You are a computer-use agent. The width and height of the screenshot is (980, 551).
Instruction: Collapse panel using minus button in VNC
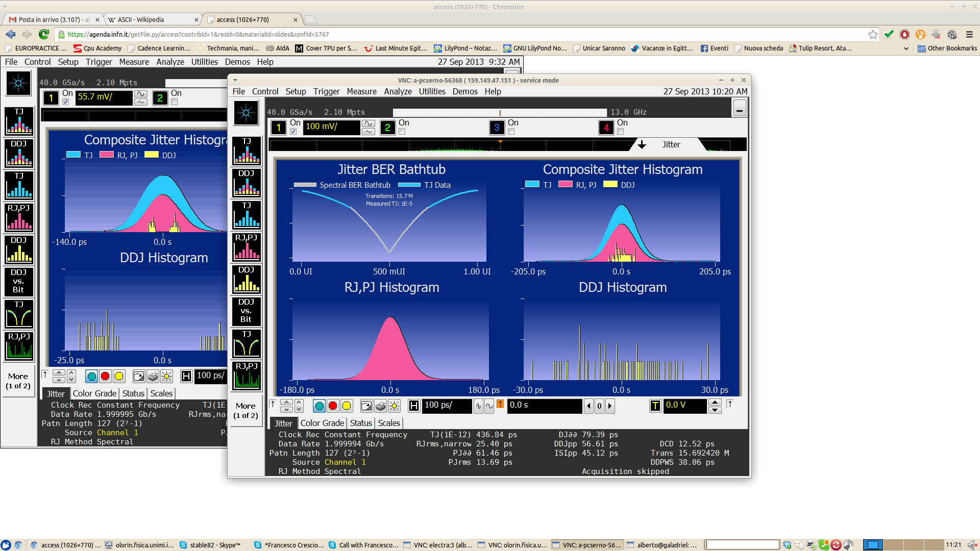740,109
